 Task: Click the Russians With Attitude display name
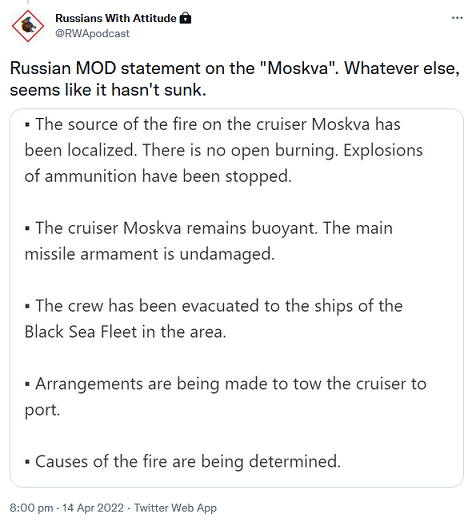[x=116, y=18]
